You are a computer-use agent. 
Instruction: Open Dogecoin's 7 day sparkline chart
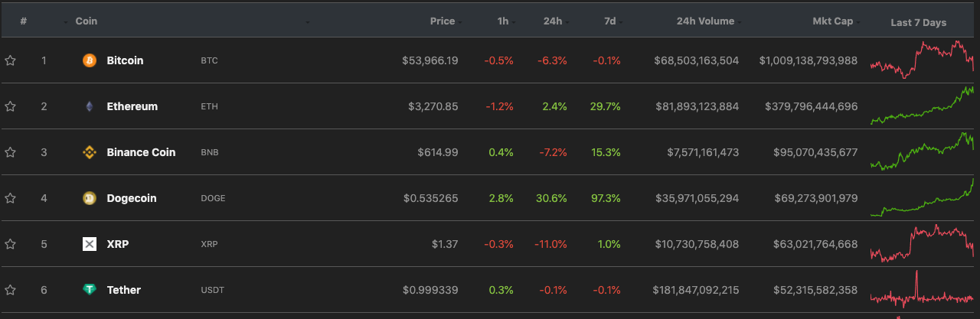pyautogui.click(x=922, y=197)
